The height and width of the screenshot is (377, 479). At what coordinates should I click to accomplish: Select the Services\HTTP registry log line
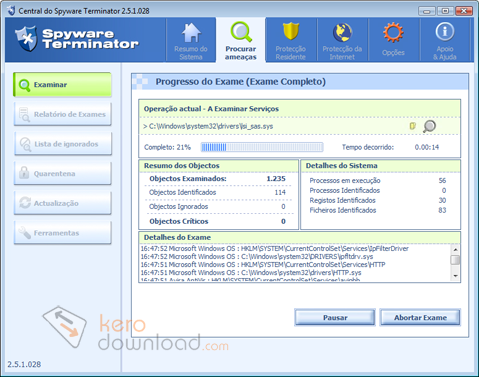pyautogui.click(x=263, y=265)
